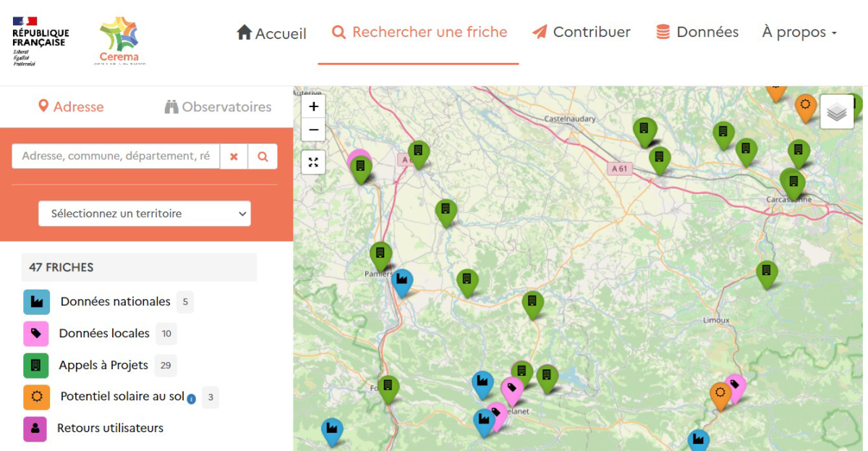Screen dimensions: 868x451
Task: Toggle the Appels à Projets layer
Action: (x=36, y=366)
